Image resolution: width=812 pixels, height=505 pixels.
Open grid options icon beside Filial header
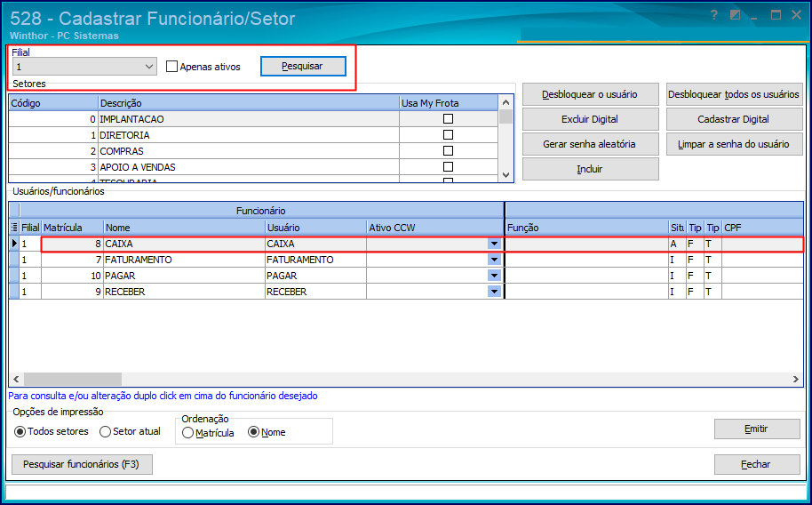pyautogui.click(x=14, y=227)
